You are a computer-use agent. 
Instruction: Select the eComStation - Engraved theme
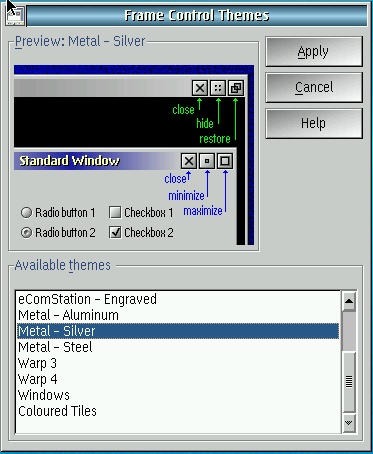(x=178, y=299)
